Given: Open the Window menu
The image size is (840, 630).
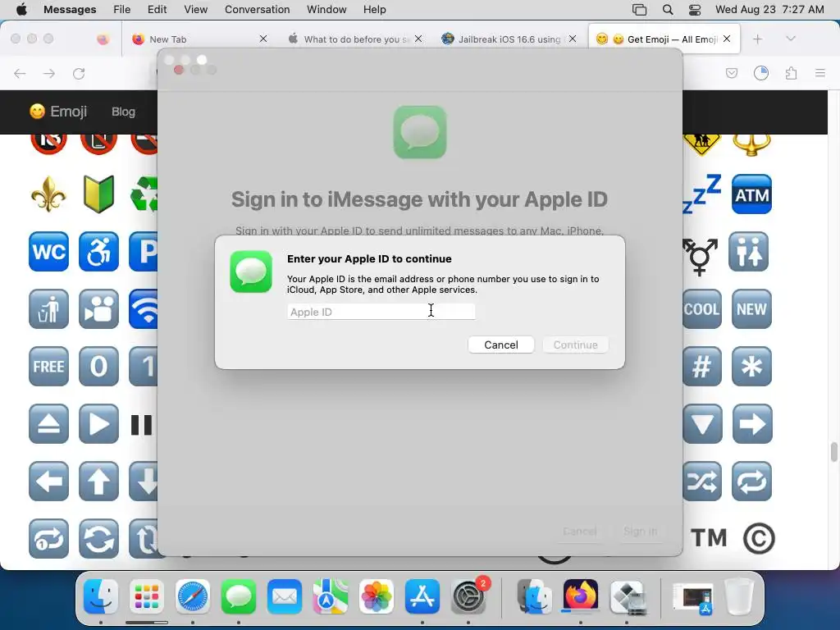Looking at the screenshot, I should pyautogui.click(x=326, y=10).
